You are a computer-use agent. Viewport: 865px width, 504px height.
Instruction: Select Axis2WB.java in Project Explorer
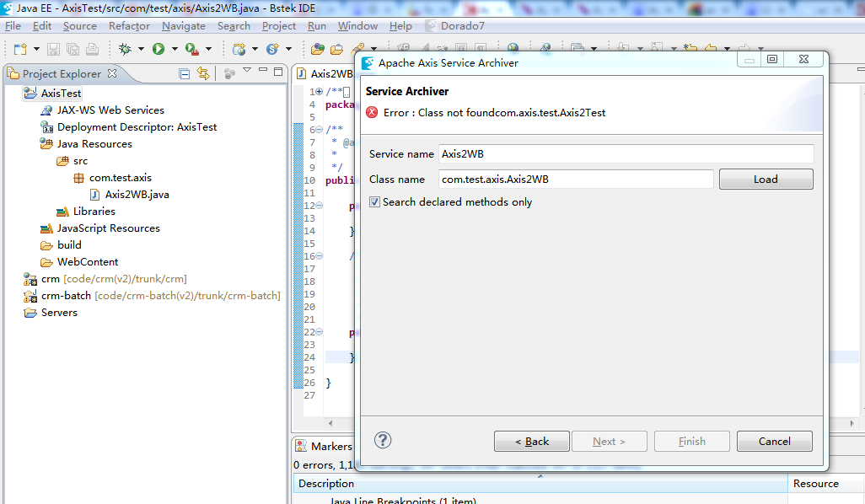click(137, 195)
